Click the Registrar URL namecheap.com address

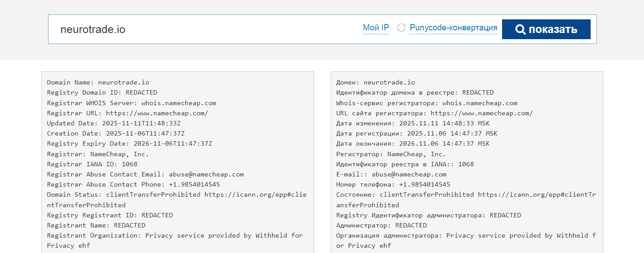click(x=157, y=113)
